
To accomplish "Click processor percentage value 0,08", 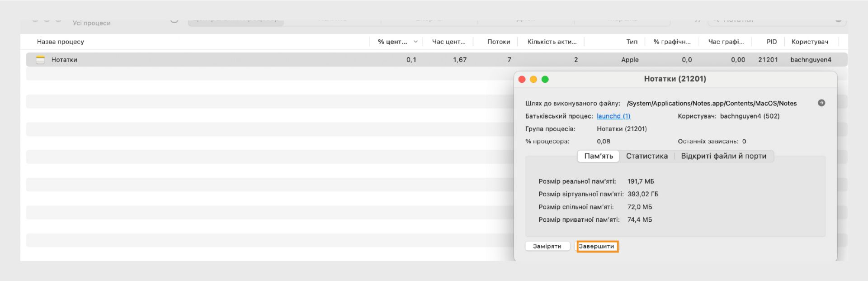I will pyautogui.click(x=604, y=142).
